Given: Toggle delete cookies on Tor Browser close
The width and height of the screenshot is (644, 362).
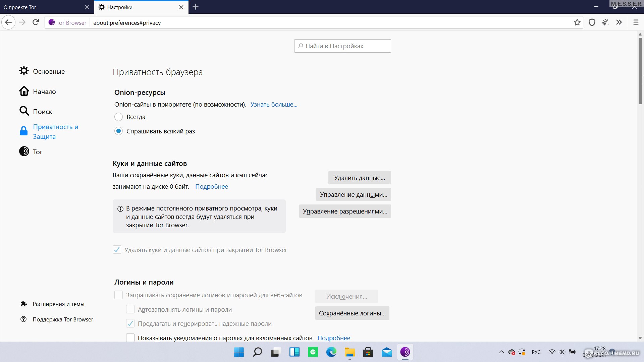Looking at the screenshot, I should pos(117,249).
